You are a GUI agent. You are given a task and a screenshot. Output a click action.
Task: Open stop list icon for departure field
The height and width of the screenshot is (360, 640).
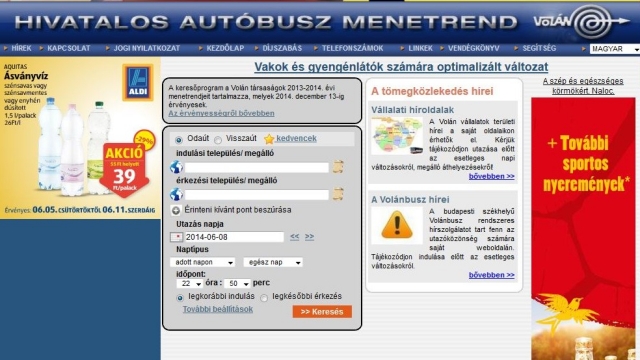pos(338,167)
